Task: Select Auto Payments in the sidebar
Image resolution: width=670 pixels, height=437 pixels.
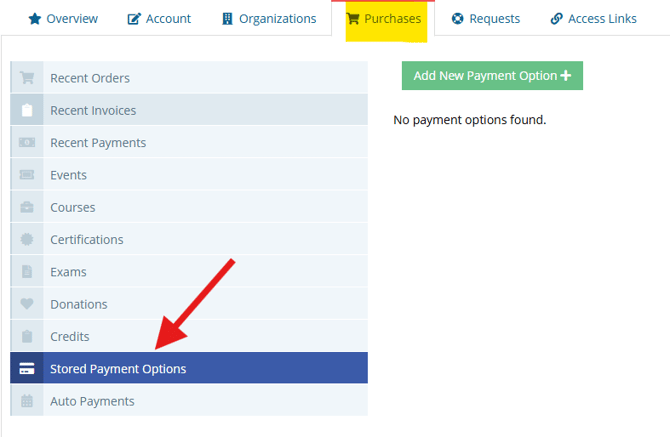Action: click(92, 401)
